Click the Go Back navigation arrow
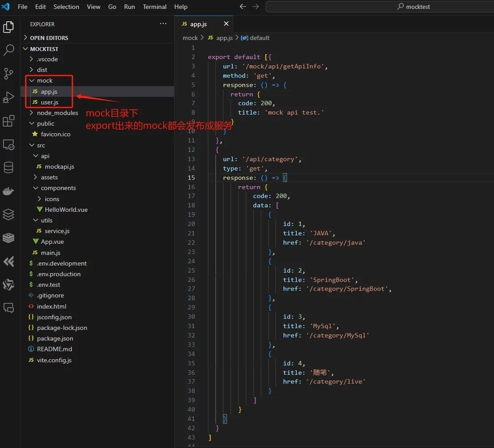The width and height of the screenshot is (494, 448). (x=243, y=7)
